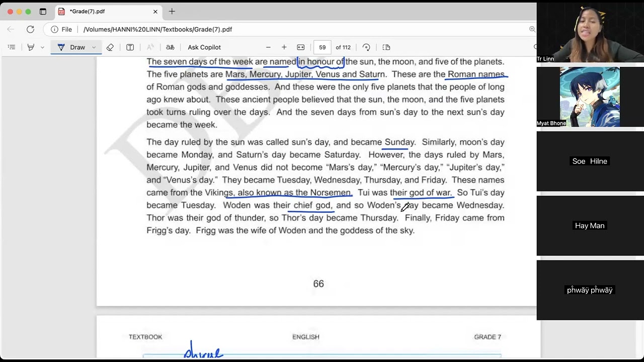Select the Erase tool
644x362 pixels.
[x=110, y=47]
